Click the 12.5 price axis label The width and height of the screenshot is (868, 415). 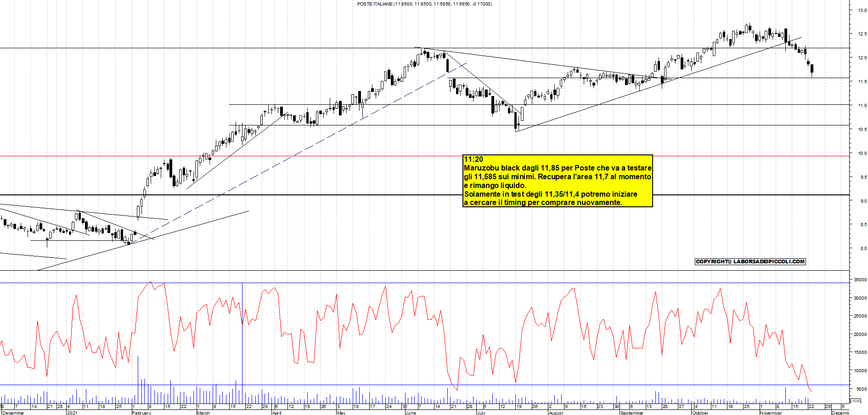pyautogui.click(x=862, y=34)
